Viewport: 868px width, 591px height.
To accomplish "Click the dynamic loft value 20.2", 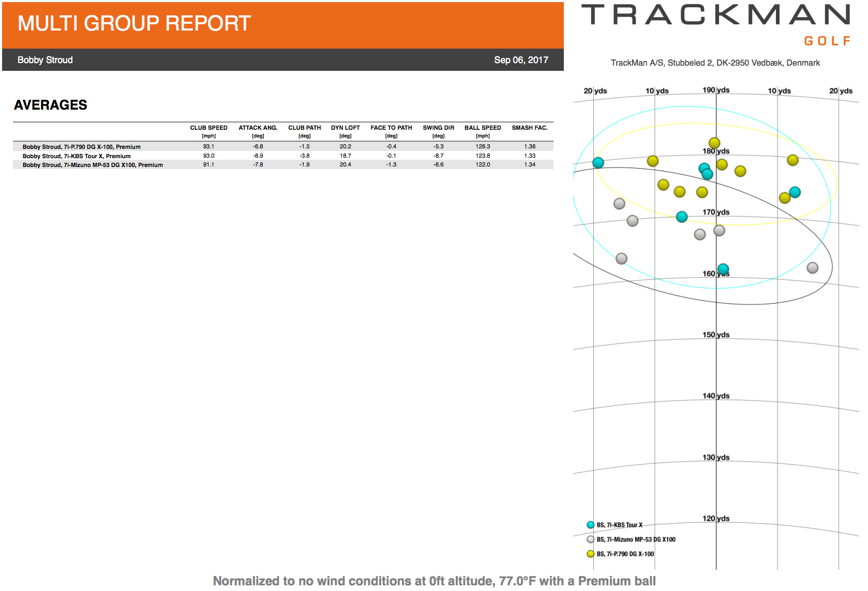I will (346, 147).
